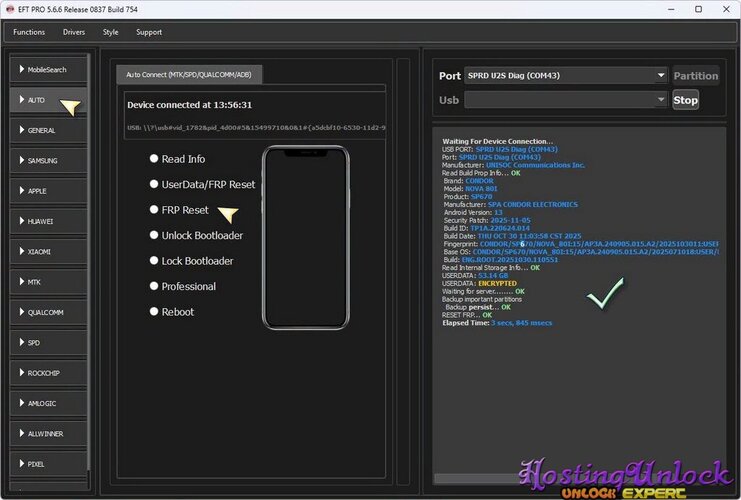
Task: Expand the SPD sidebar section
Action: (x=48, y=343)
